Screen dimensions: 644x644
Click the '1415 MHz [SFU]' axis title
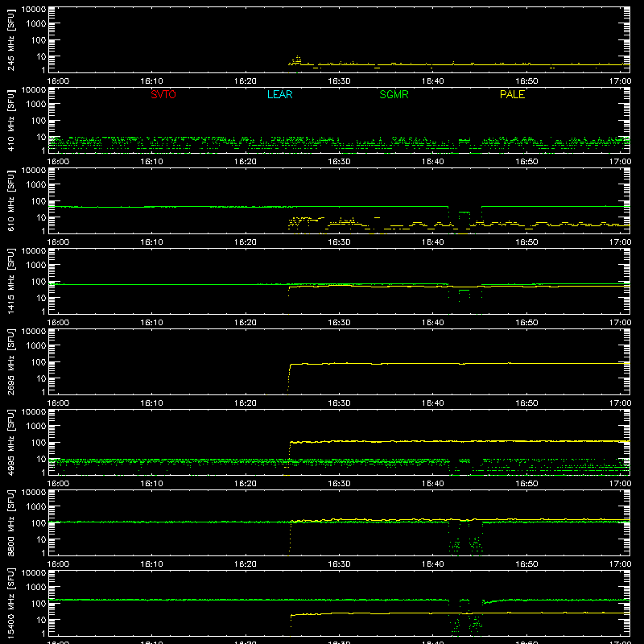11,282
